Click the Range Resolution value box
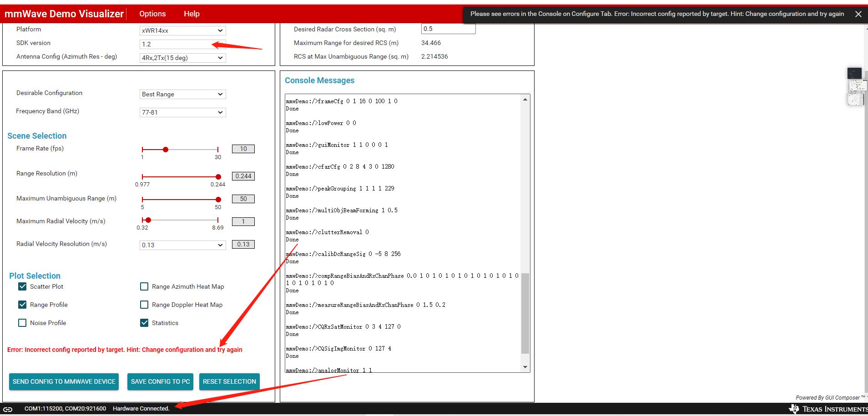Image resolution: width=868 pixels, height=416 pixels. click(243, 176)
